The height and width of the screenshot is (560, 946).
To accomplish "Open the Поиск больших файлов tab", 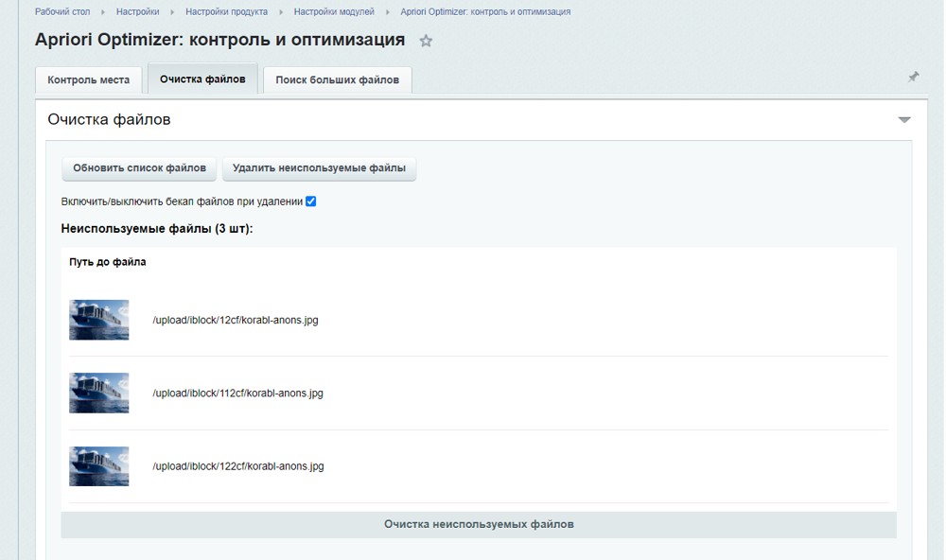I will click(337, 79).
